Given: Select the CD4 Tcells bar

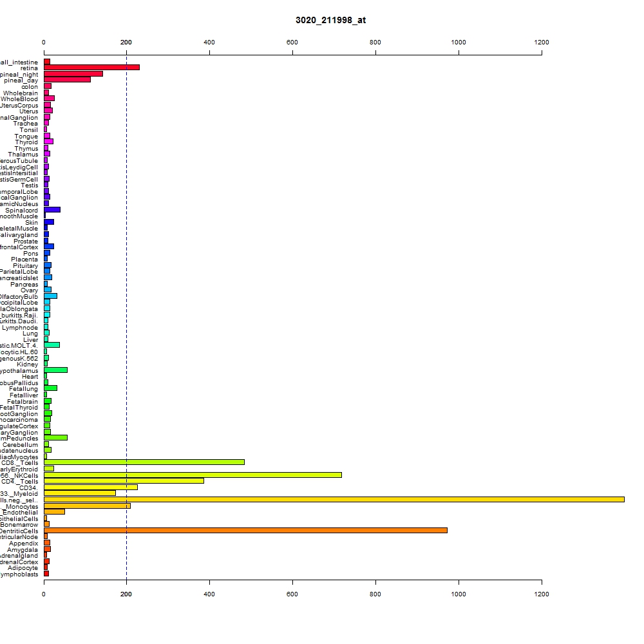Looking at the screenshot, I should (x=124, y=481).
